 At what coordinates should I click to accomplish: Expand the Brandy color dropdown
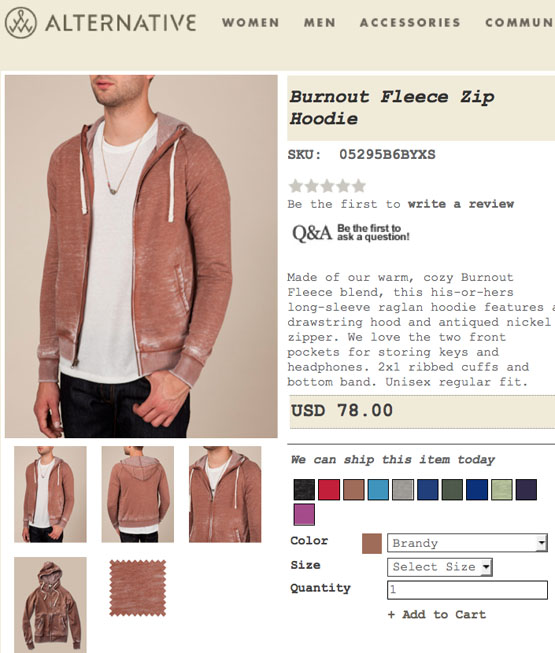(467, 543)
